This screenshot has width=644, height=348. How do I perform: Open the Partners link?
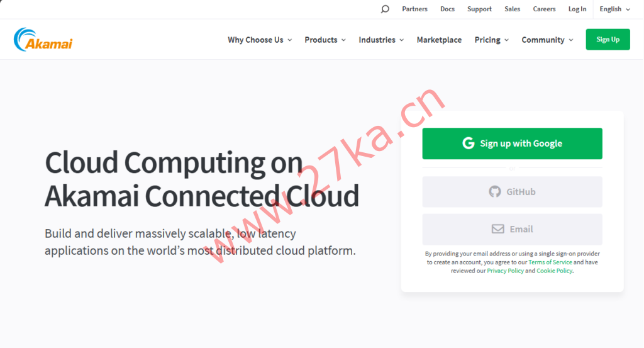tap(414, 9)
